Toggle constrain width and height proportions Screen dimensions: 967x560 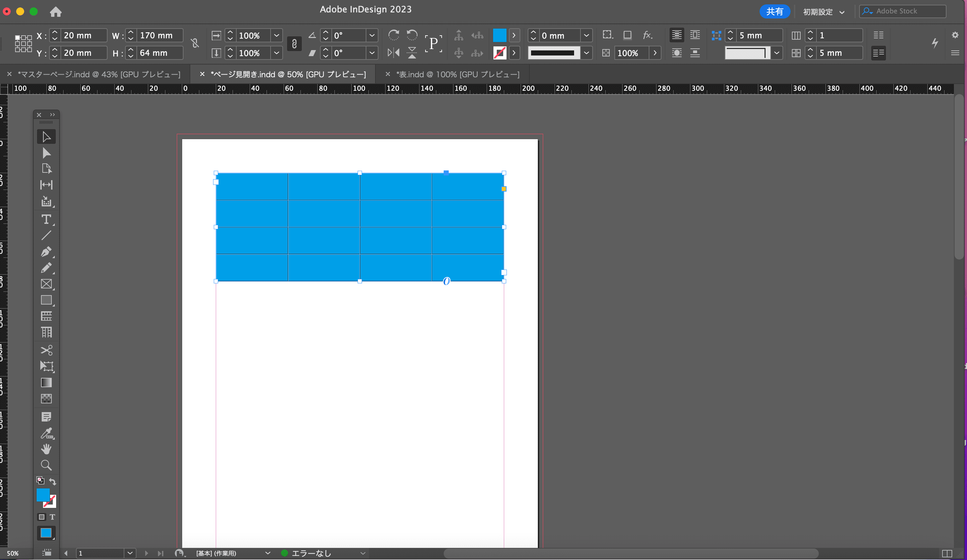point(195,43)
